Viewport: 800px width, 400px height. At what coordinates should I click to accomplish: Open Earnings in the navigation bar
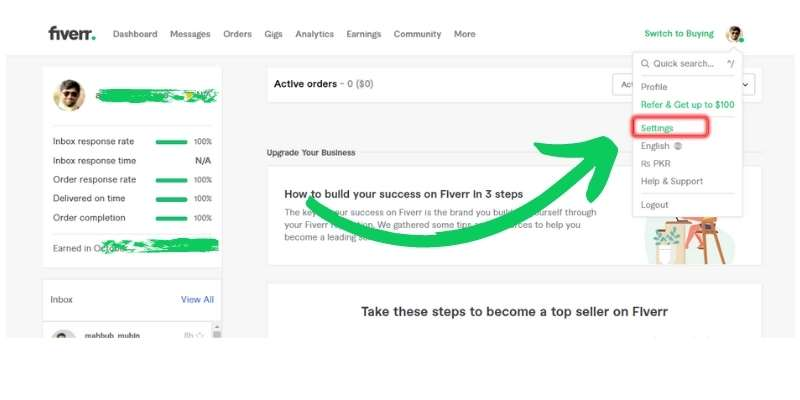coord(364,34)
